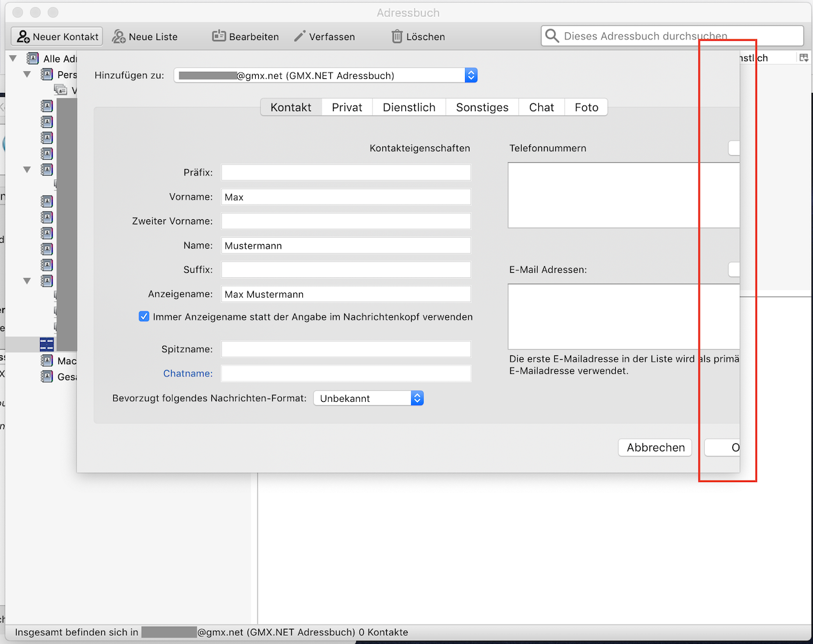Switch to the Privat tab
Viewport: 813px width, 644px height.
(x=347, y=107)
